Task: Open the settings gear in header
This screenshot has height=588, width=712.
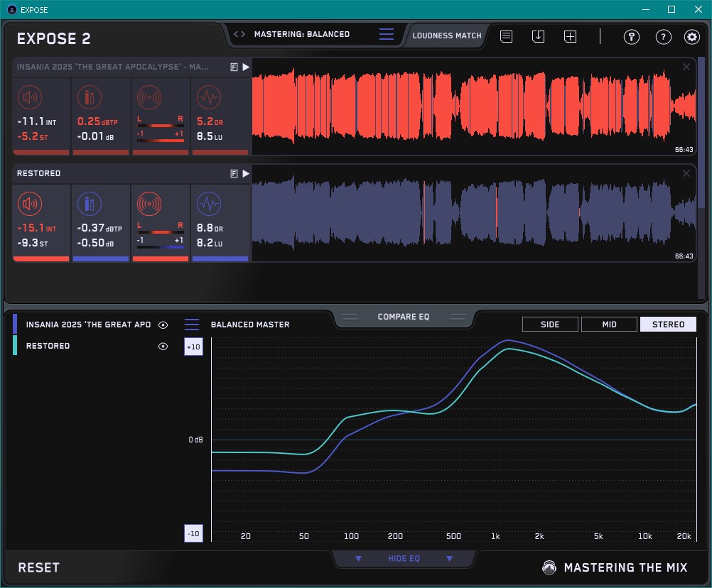Action: click(x=691, y=37)
